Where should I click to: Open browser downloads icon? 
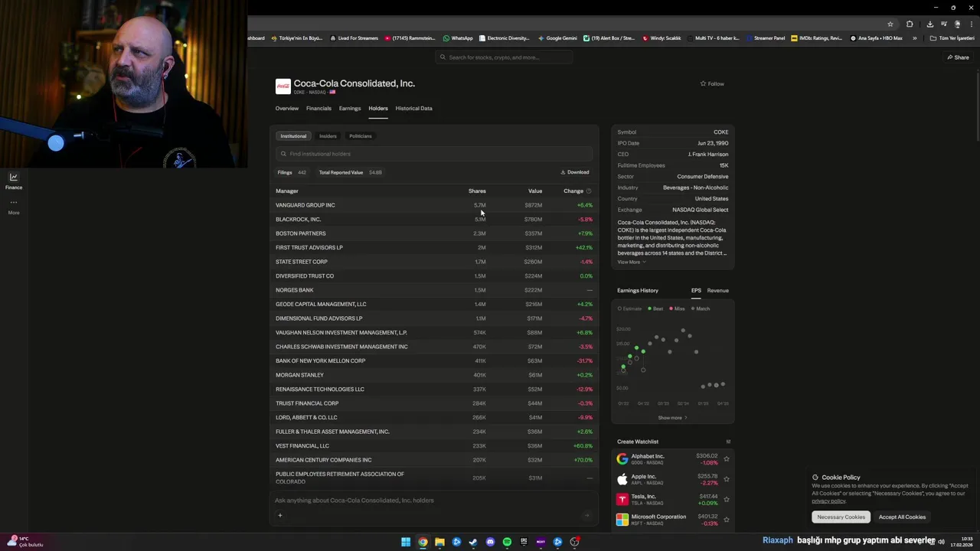point(930,24)
